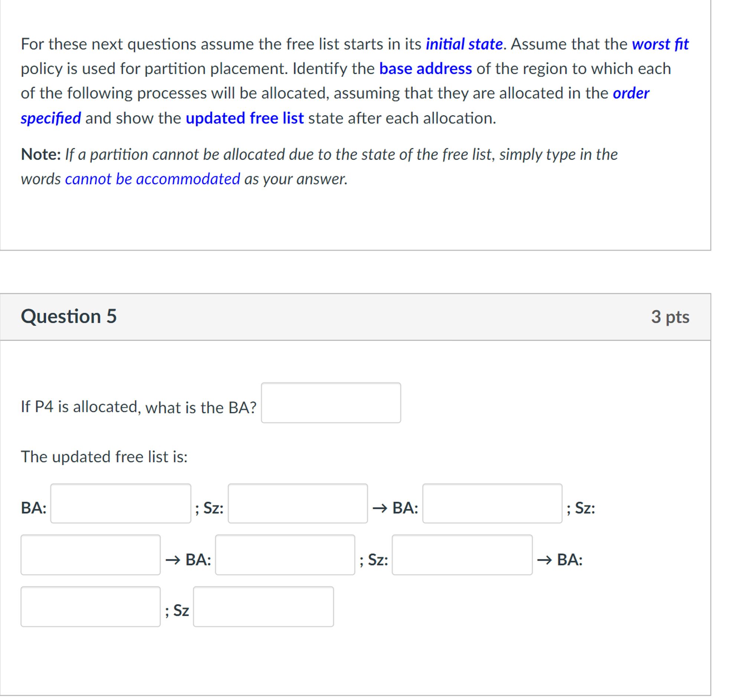Screen dimensions: 729x700
Task: Click the BA field in the second row
Action: tap(284, 560)
